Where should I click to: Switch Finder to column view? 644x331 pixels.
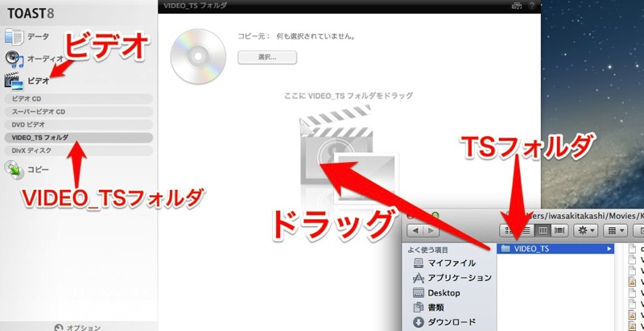[543, 231]
